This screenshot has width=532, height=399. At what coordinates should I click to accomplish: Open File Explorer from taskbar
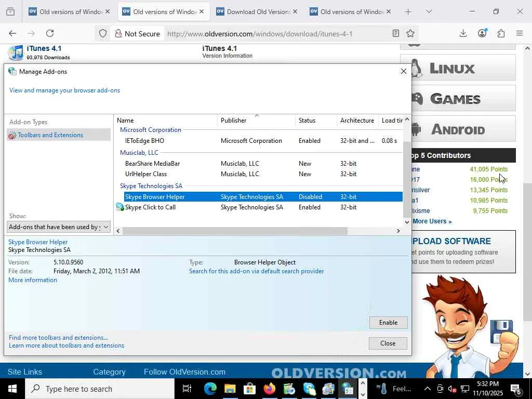coord(230,389)
